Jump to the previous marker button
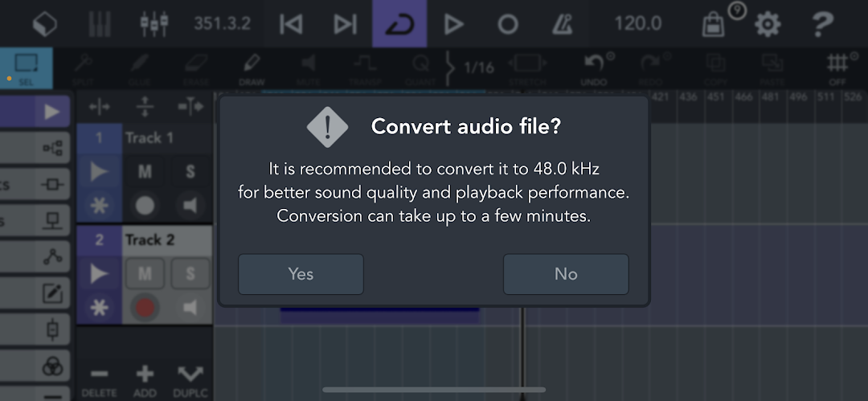This screenshot has height=401, width=868. [x=291, y=24]
